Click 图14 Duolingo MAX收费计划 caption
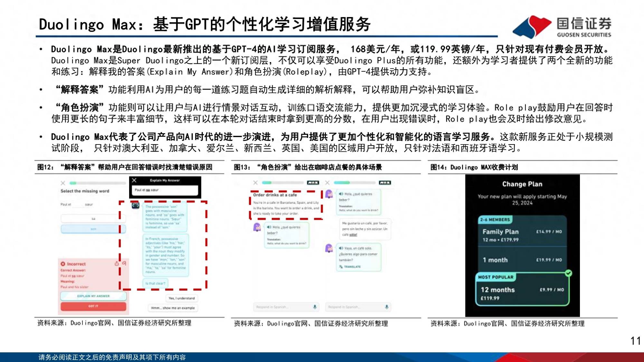 (x=474, y=167)
